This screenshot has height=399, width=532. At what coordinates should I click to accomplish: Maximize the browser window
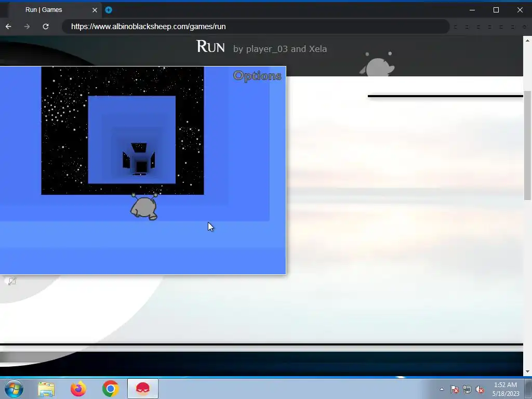coord(496,10)
